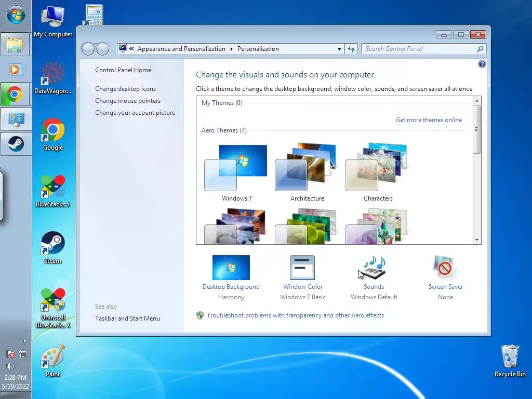This screenshot has height=399, width=532.
Task: Click the Action Center flag tray icon
Action: [10, 354]
